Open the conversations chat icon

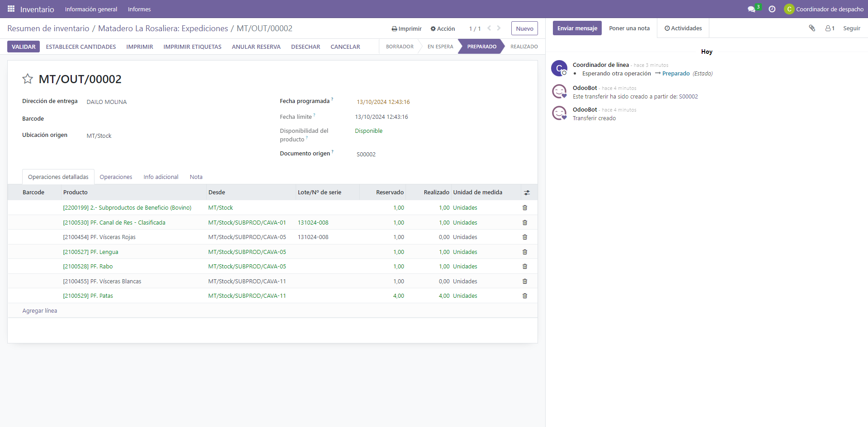click(x=751, y=9)
